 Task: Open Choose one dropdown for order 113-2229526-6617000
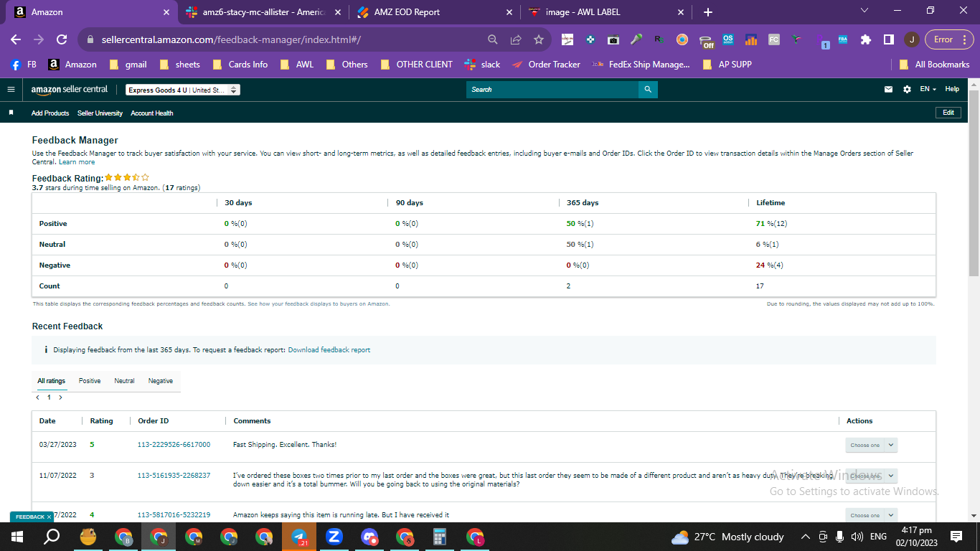(871, 445)
